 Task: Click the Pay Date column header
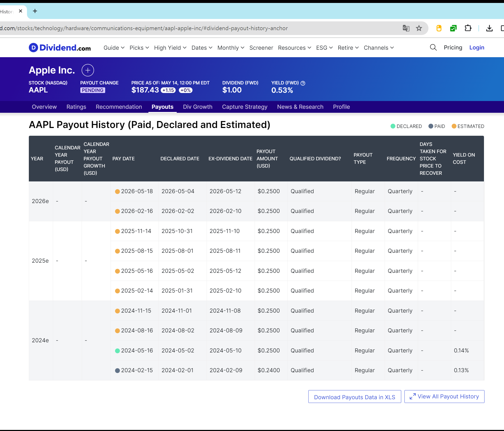(124, 159)
